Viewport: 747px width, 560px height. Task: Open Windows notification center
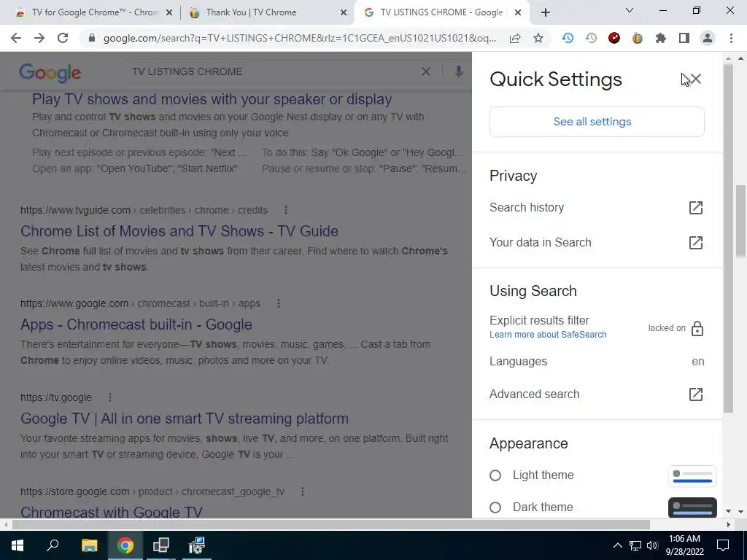[x=723, y=545]
